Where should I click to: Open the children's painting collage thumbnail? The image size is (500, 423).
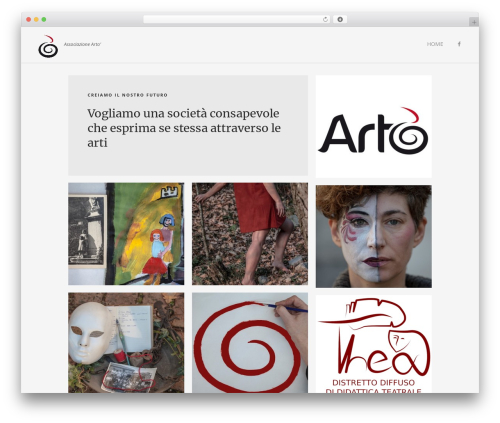[x=126, y=234]
